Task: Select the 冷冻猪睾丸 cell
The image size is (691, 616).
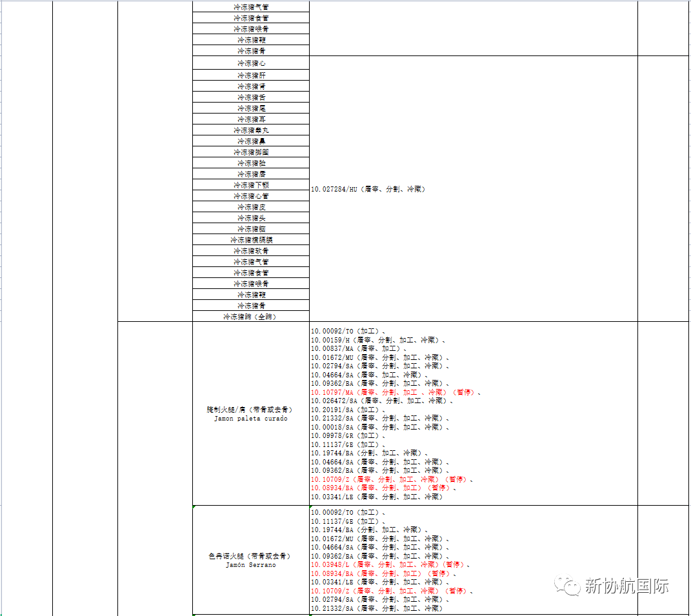Action: [251, 130]
